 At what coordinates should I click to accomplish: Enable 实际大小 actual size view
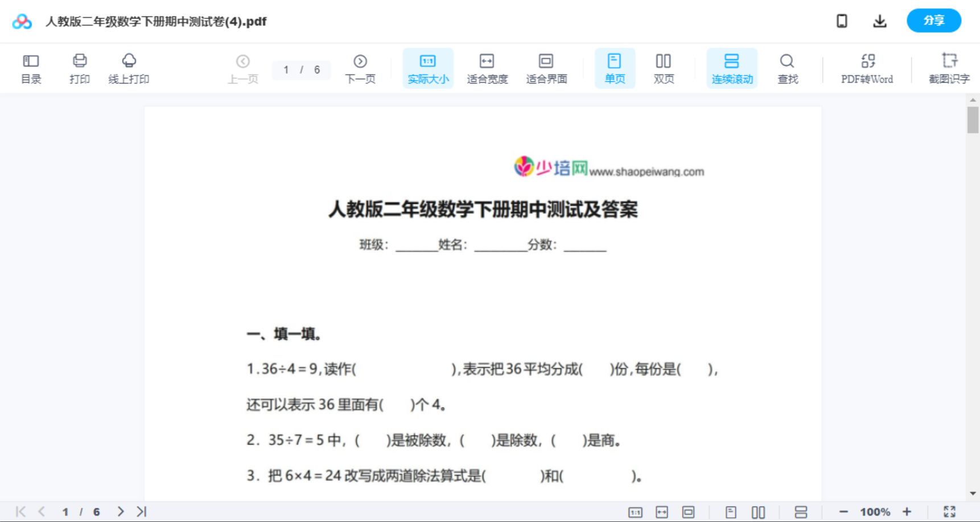pos(427,68)
